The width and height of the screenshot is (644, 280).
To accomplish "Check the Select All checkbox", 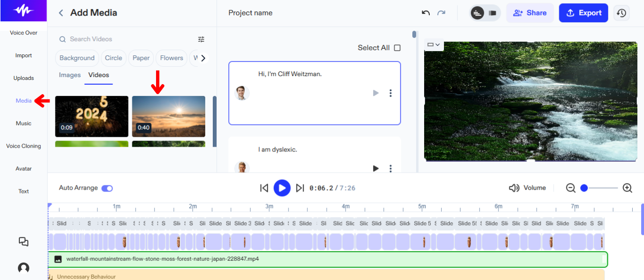I will point(397,47).
